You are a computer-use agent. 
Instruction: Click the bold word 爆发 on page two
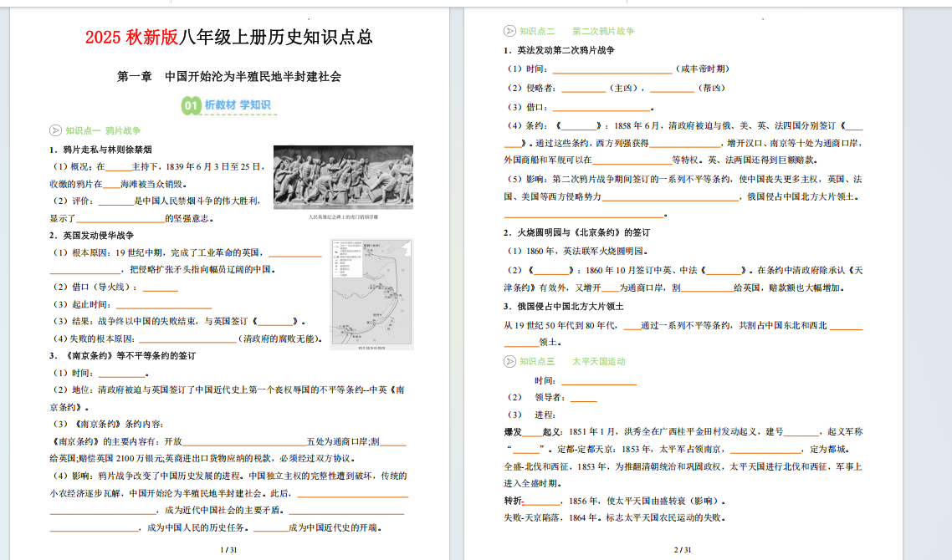[x=513, y=432]
